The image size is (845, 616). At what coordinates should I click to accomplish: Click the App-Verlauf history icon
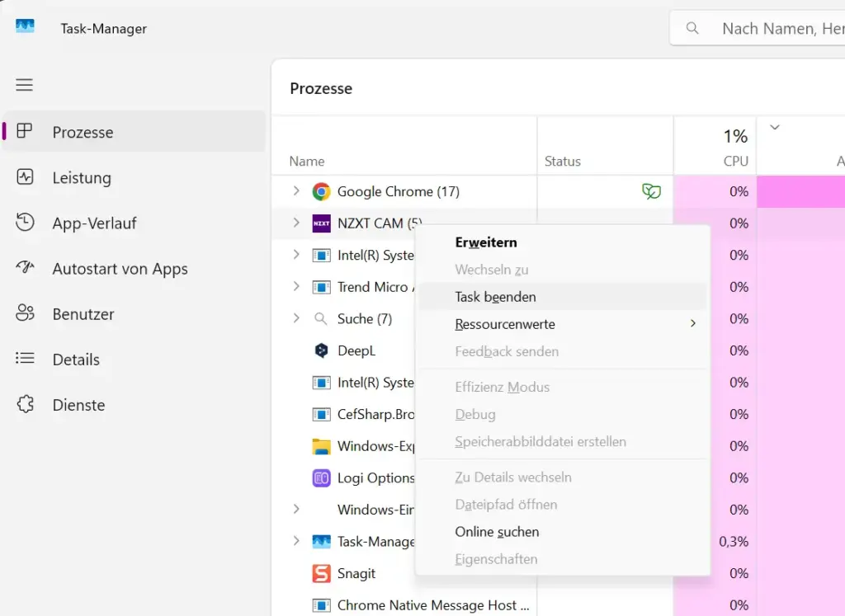[x=25, y=223]
